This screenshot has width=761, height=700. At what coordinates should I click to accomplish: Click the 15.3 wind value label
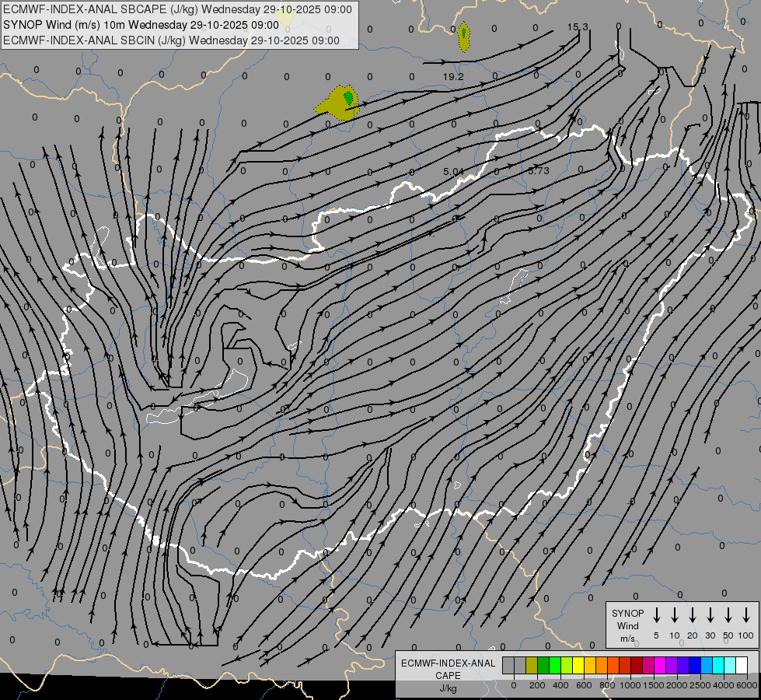578,26
